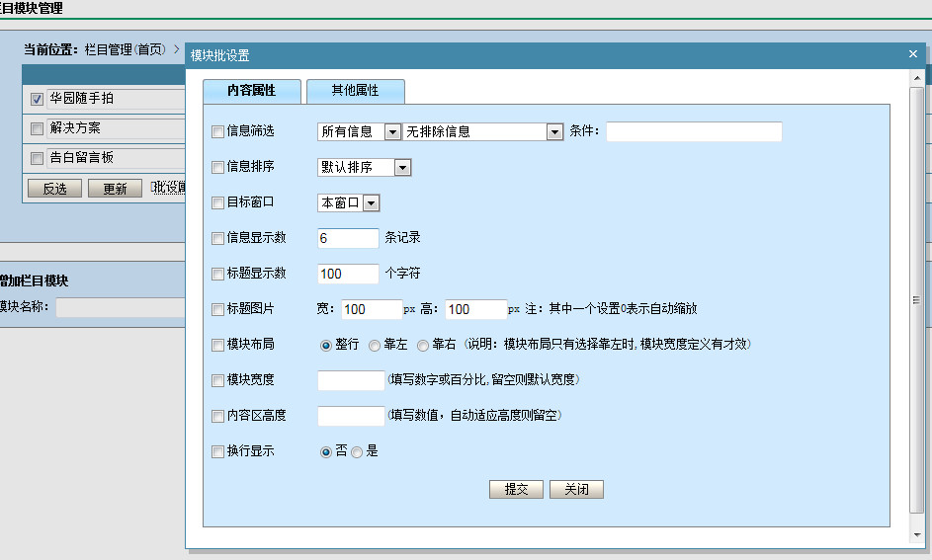Click the 反选 button
932x560 pixels.
click(x=54, y=189)
